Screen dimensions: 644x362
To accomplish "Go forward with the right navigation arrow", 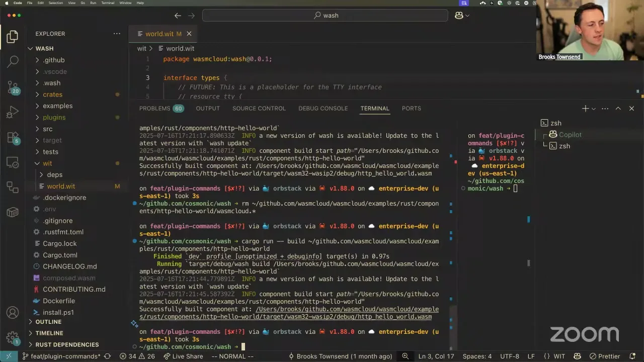I will (x=191, y=16).
